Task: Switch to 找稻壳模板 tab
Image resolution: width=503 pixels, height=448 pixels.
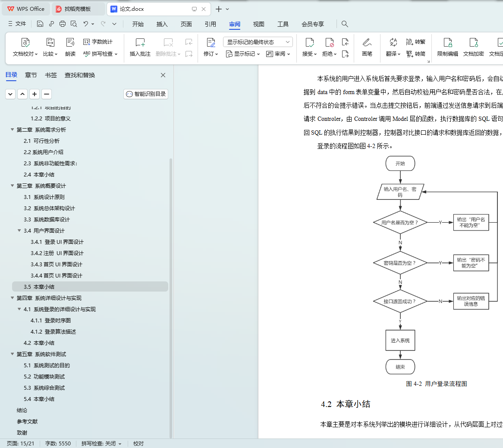Action: pyautogui.click(x=78, y=9)
